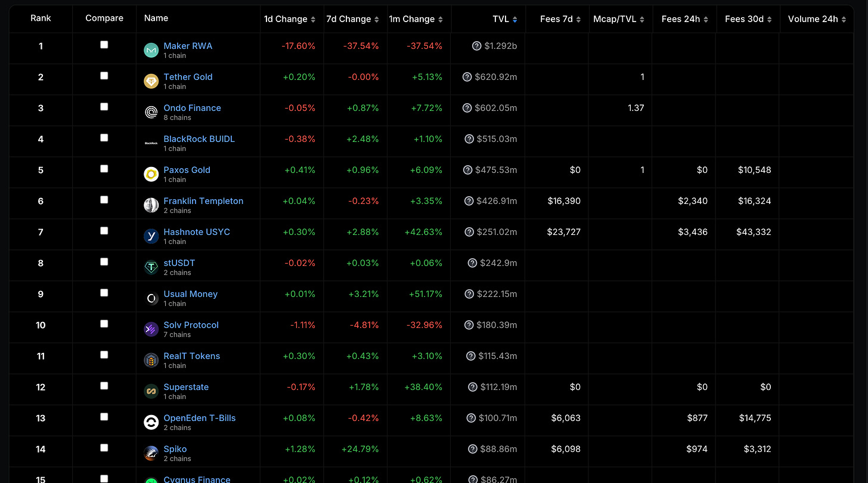868x483 pixels.
Task: Sort table by 1m Change
Action: (x=416, y=19)
